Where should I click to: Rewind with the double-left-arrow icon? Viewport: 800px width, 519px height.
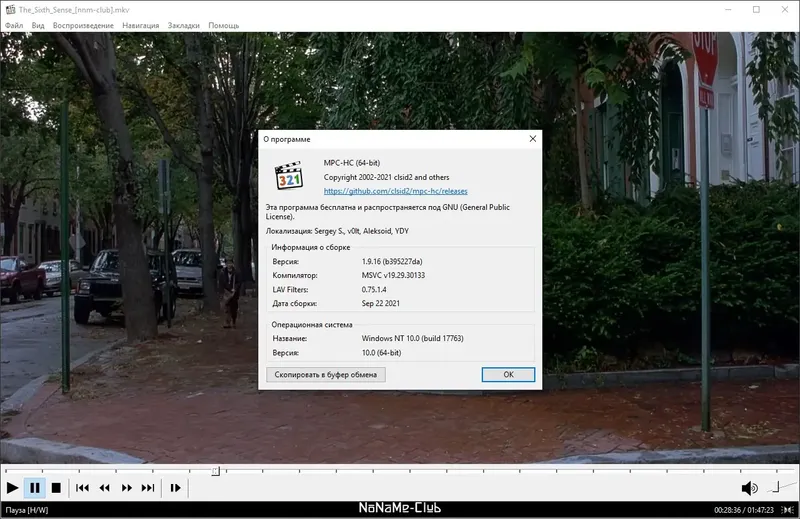point(105,488)
